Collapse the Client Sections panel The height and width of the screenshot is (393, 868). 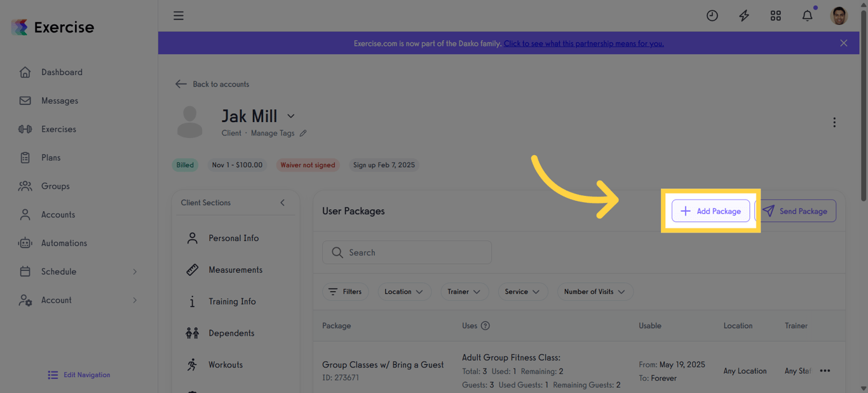click(282, 202)
